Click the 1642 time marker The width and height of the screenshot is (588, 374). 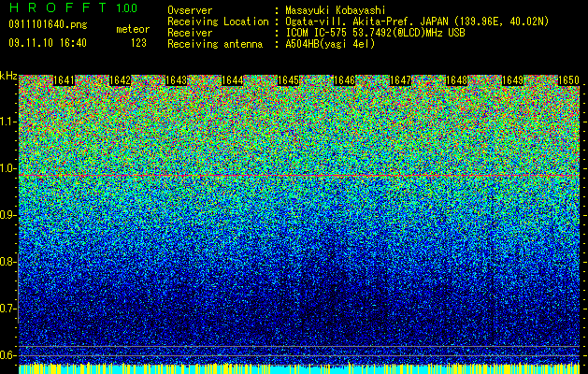click(120, 80)
